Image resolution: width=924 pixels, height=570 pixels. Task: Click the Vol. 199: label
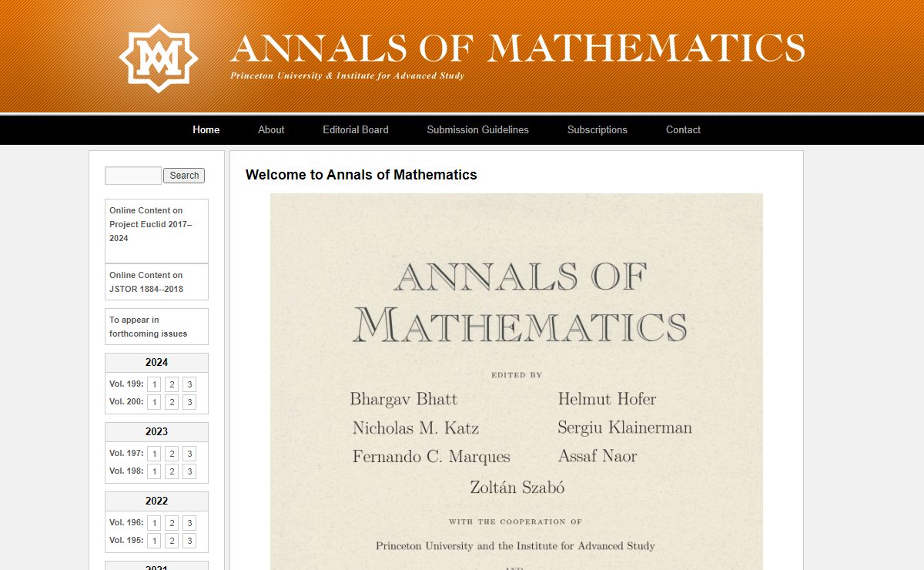tap(126, 384)
